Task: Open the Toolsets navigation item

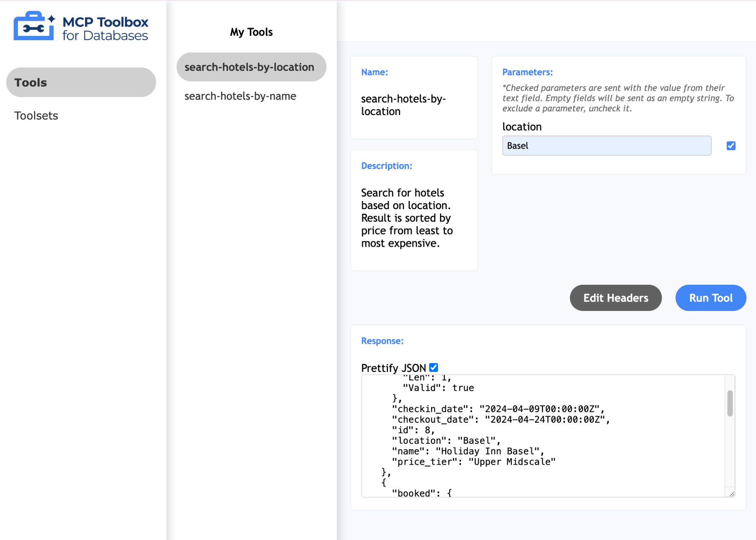Action: pos(36,115)
